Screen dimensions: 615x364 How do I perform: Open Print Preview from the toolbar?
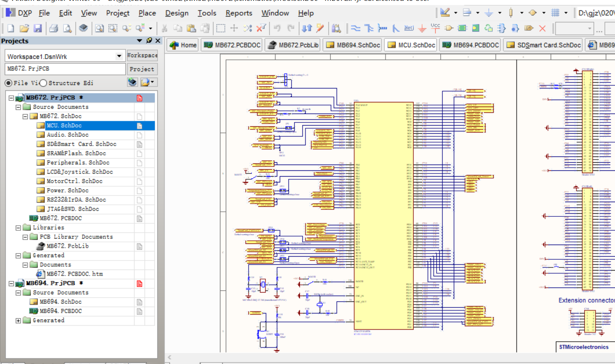coord(67,28)
